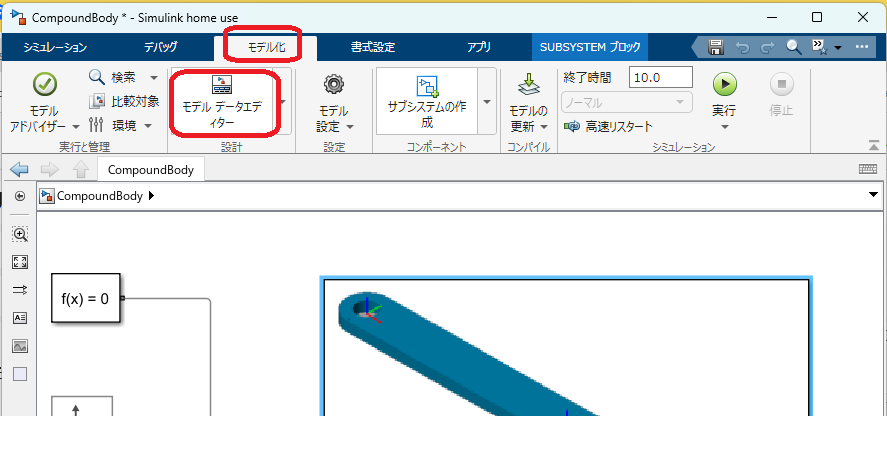Switch to the シミュレーション tab
The height and width of the screenshot is (457, 887).
pyautogui.click(x=55, y=47)
